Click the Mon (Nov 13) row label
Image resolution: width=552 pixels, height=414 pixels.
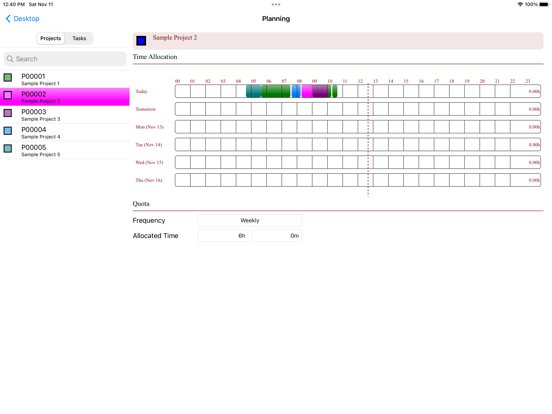[x=150, y=127]
